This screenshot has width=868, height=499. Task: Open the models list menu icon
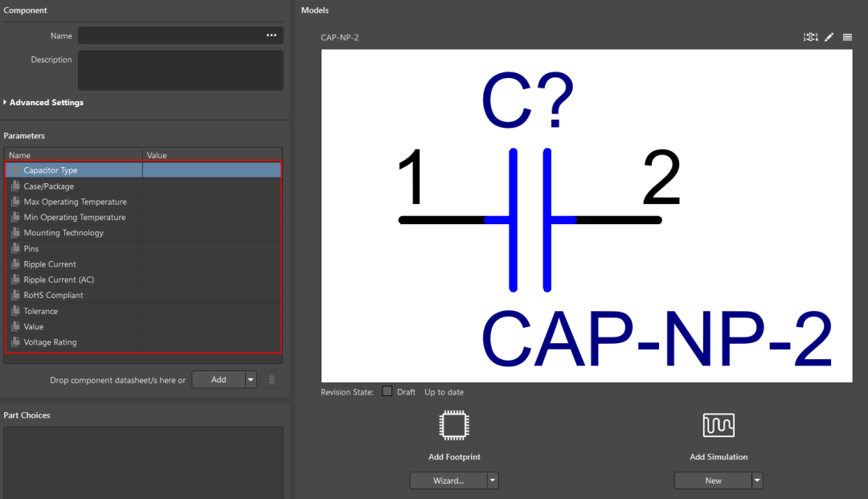coord(847,37)
